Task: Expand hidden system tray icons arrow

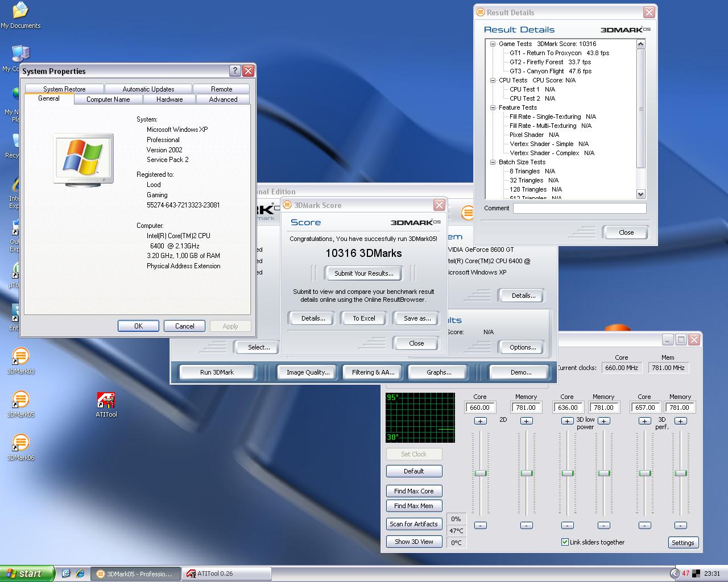Action: 675,573
